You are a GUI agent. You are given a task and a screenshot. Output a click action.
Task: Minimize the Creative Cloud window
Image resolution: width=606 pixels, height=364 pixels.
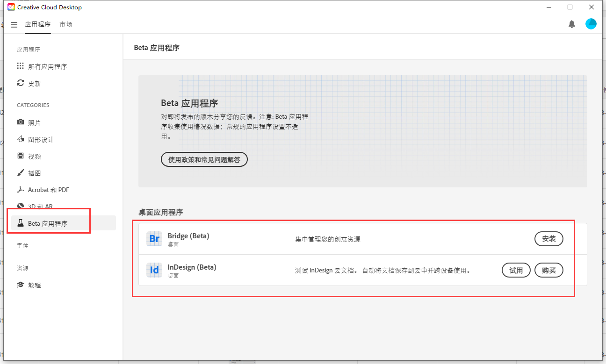click(x=548, y=7)
